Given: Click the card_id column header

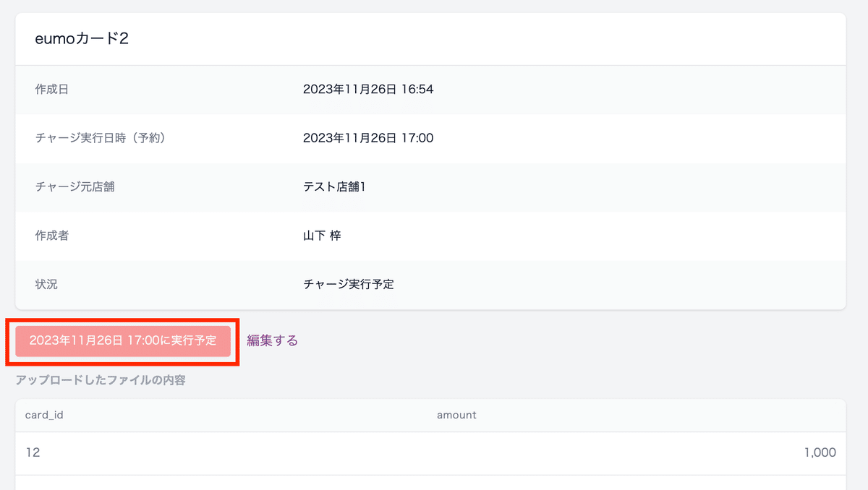Looking at the screenshot, I should 44,415.
